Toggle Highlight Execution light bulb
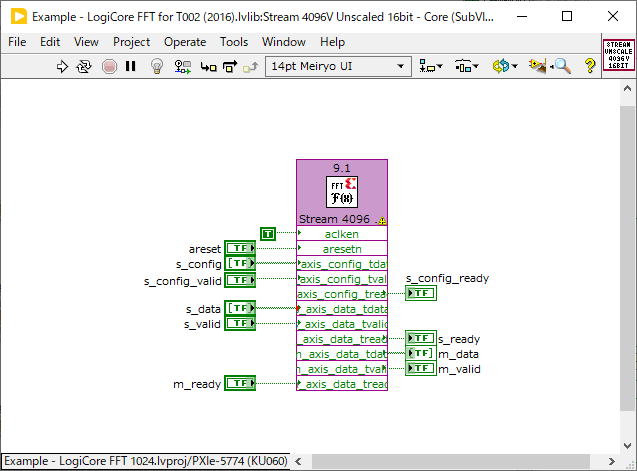The width and height of the screenshot is (637, 471). click(x=157, y=66)
